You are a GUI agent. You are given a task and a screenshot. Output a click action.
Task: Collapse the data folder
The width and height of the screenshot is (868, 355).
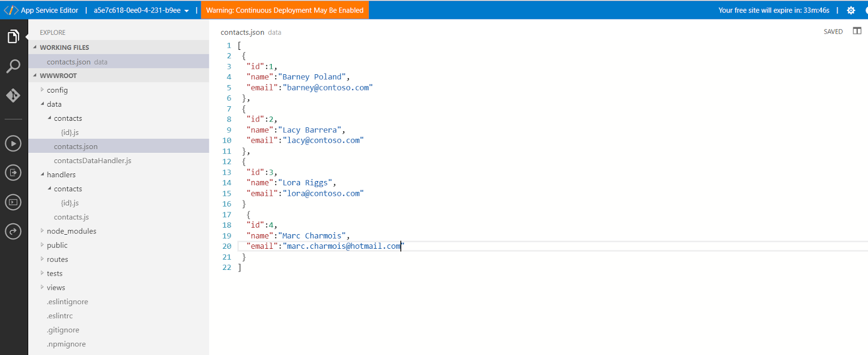click(42, 104)
